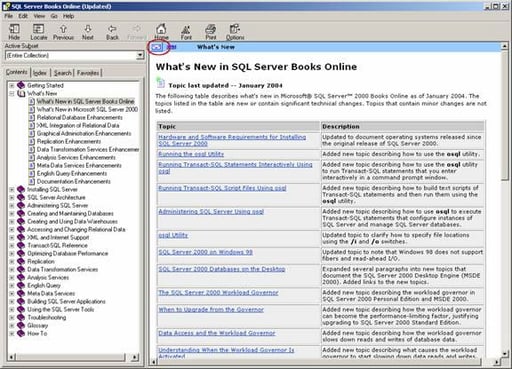The height and width of the screenshot is (369, 512).
Task: Open the Help menu
Action: pyautogui.click(x=68, y=16)
